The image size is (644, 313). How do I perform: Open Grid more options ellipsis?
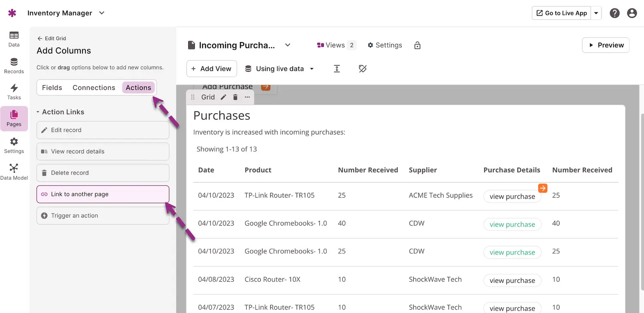(x=247, y=97)
